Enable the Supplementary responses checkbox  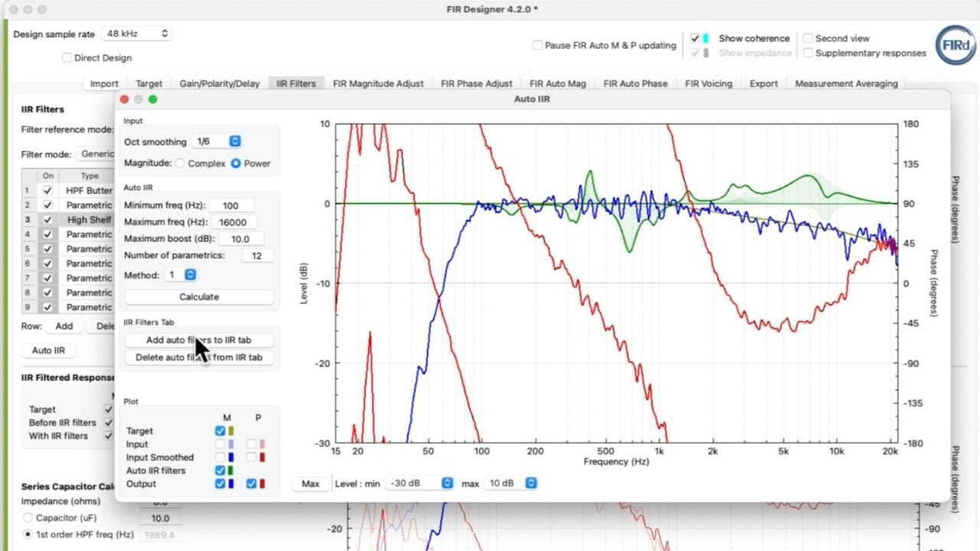click(808, 53)
